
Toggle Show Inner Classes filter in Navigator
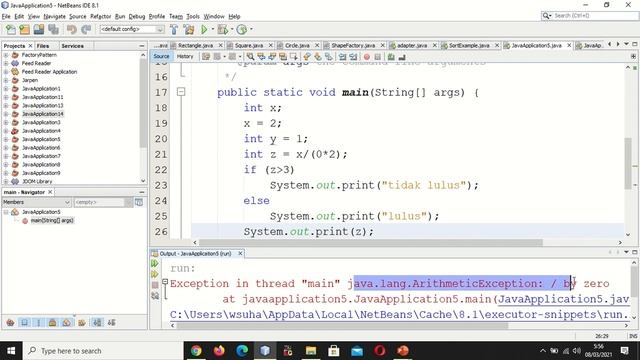click(x=67, y=322)
